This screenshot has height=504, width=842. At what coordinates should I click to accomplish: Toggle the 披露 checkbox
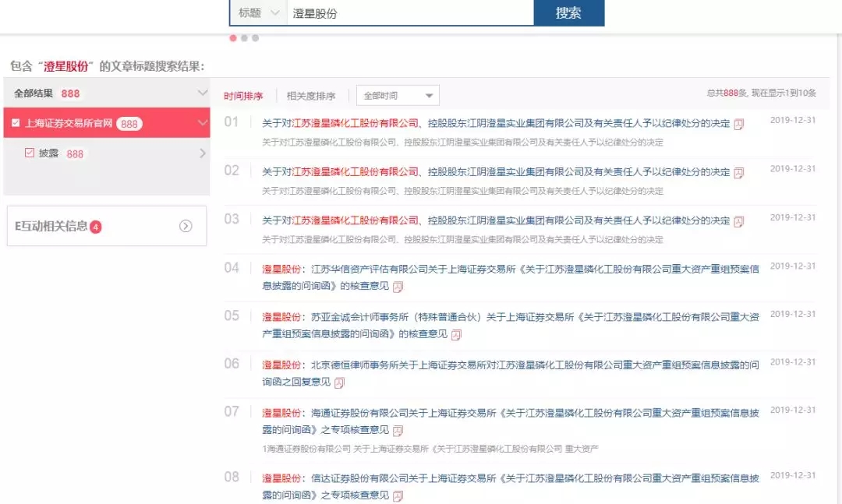pos(30,153)
